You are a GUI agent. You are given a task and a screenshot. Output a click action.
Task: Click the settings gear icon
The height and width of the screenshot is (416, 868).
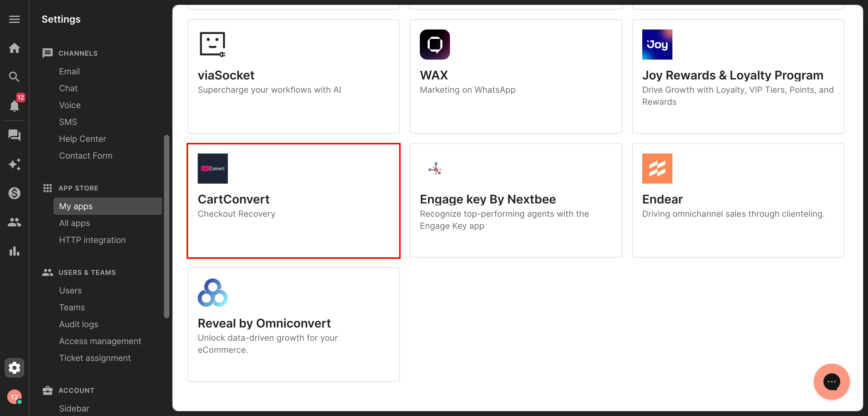14,368
